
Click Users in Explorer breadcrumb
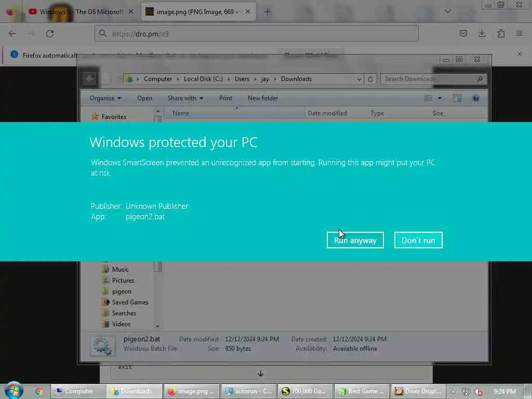pos(242,79)
